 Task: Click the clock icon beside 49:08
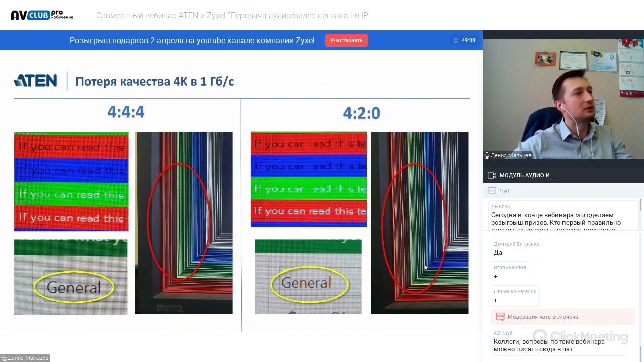tap(456, 40)
